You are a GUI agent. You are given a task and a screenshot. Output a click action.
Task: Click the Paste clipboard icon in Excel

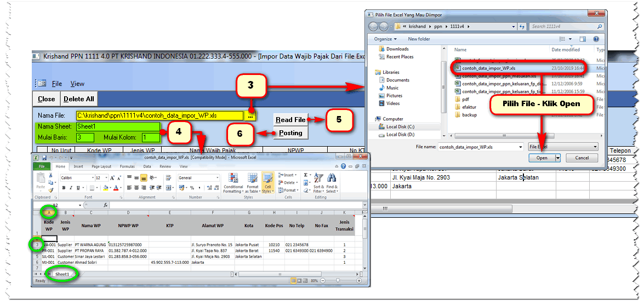coord(41,181)
